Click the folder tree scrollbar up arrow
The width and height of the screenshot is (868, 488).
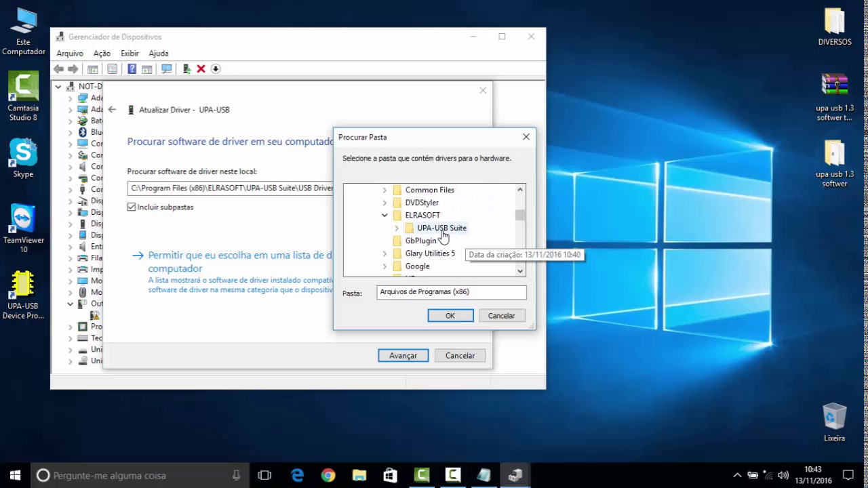pyautogui.click(x=520, y=190)
